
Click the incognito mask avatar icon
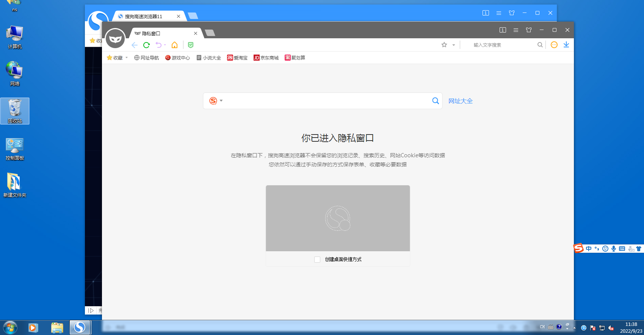115,38
